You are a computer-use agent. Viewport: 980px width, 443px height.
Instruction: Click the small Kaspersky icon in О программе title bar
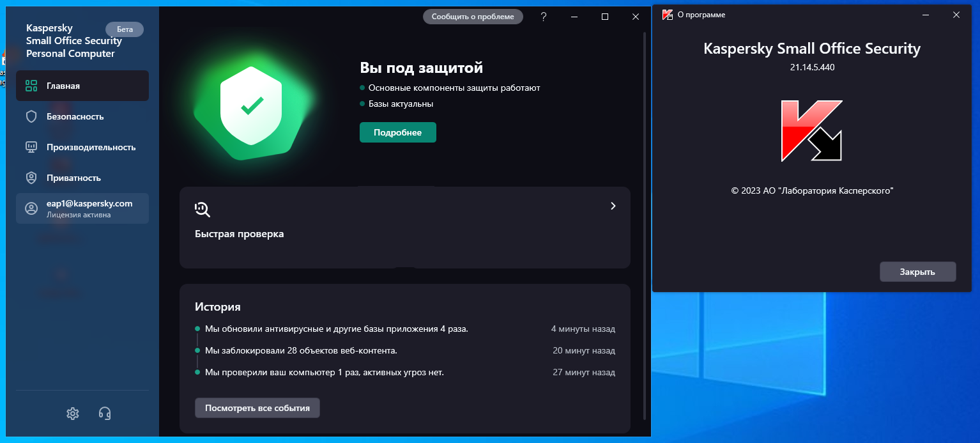click(668, 15)
